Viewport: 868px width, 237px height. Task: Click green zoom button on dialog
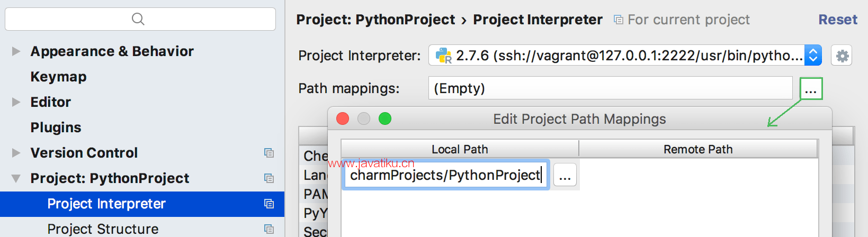[x=385, y=118]
